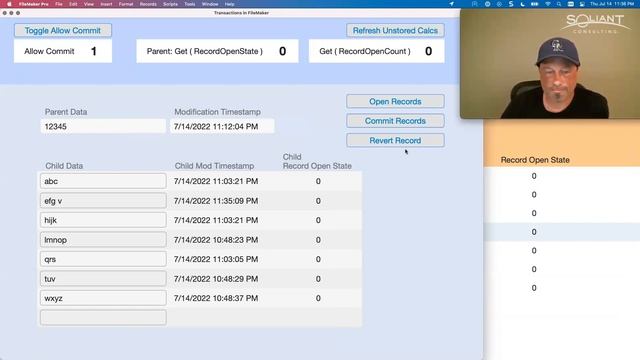The image size is (640, 360).
Task: Click the empty new child row field
Action: 103,318
